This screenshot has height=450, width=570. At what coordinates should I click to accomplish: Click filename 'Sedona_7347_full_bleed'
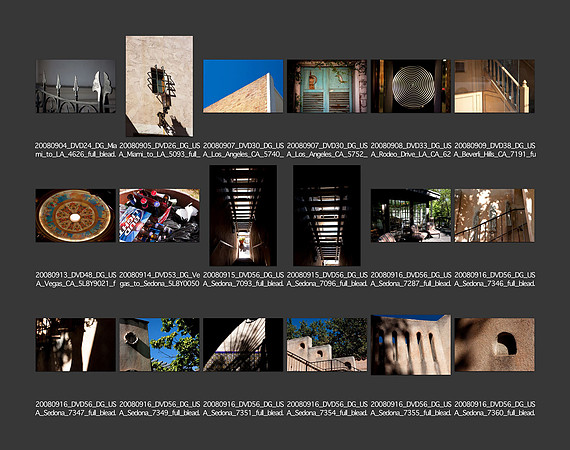76,409
